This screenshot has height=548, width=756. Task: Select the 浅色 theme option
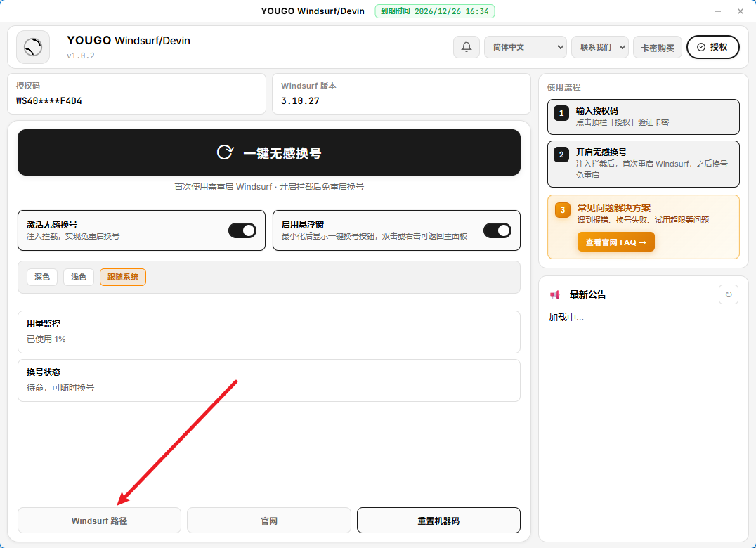(79, 277)
